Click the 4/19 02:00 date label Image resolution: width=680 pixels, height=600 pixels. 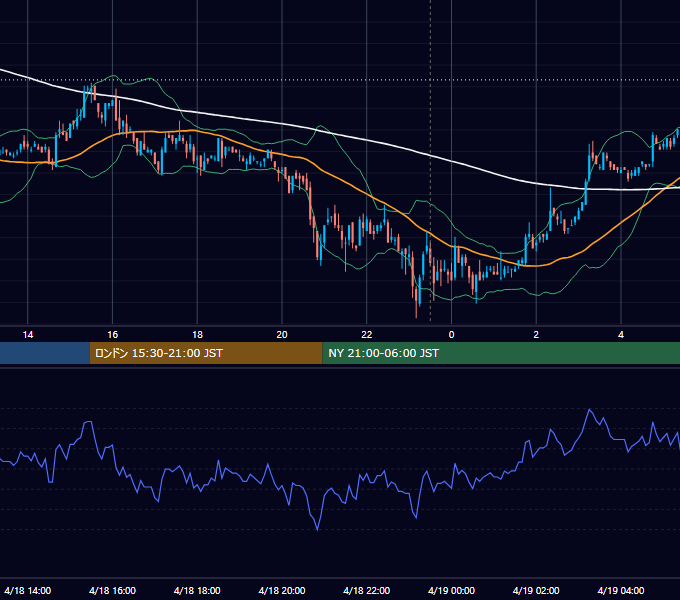pyautogui.click(x=536, y=590)
